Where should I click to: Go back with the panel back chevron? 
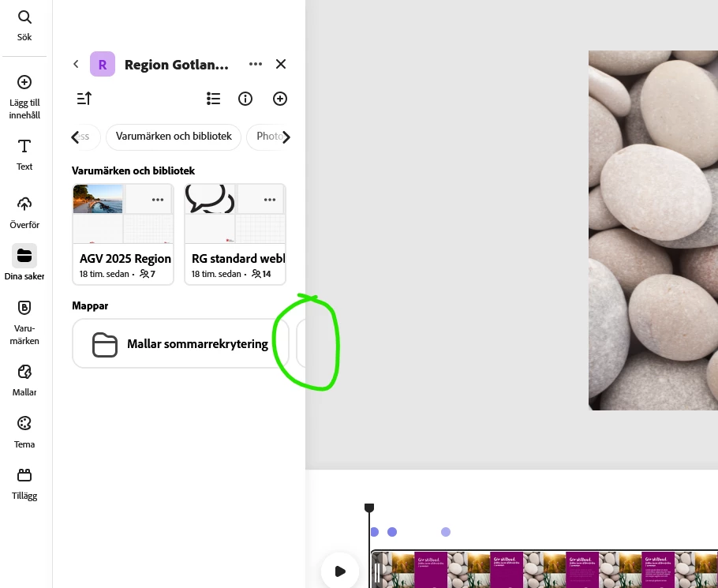coord(76,64)
